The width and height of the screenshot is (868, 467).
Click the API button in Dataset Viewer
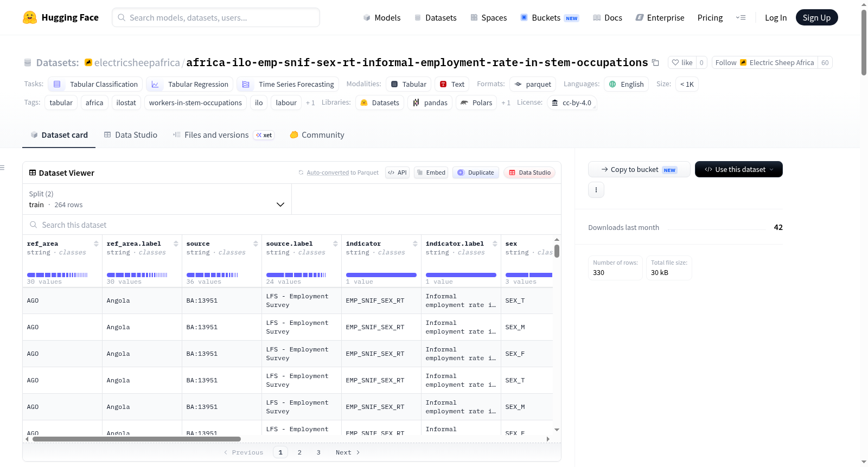[x=397, y=172]
